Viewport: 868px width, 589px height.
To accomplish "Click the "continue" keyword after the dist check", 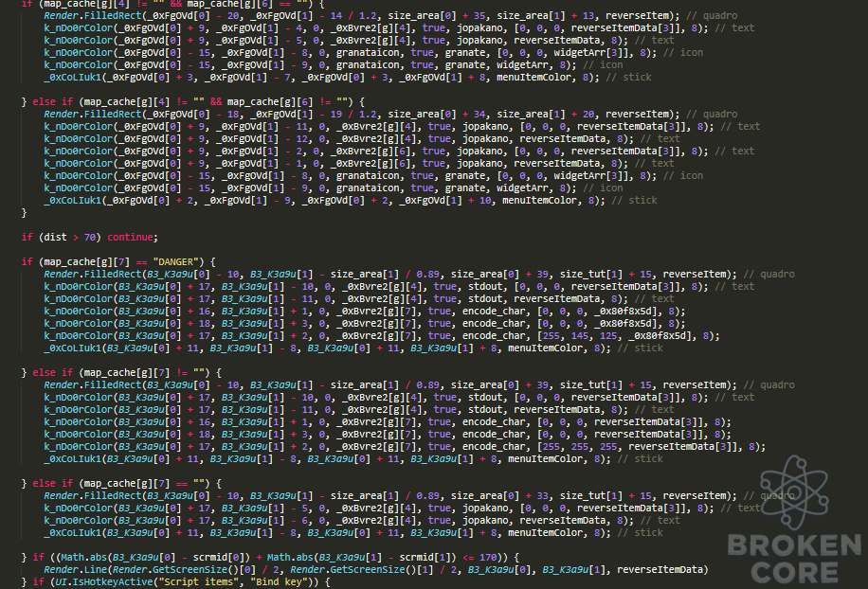I will pyautogui.click(x=130, y=238).
